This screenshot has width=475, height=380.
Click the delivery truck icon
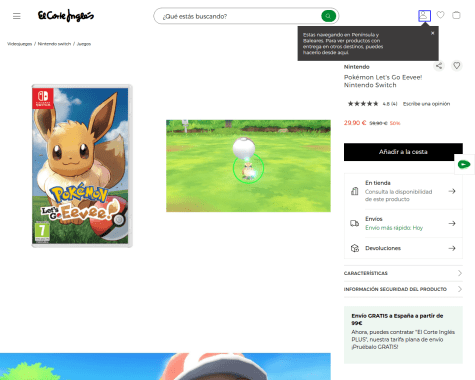[354, 223]
